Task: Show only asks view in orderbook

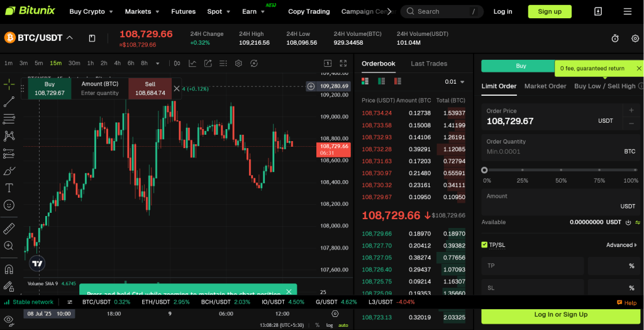Action: point(397,81)
